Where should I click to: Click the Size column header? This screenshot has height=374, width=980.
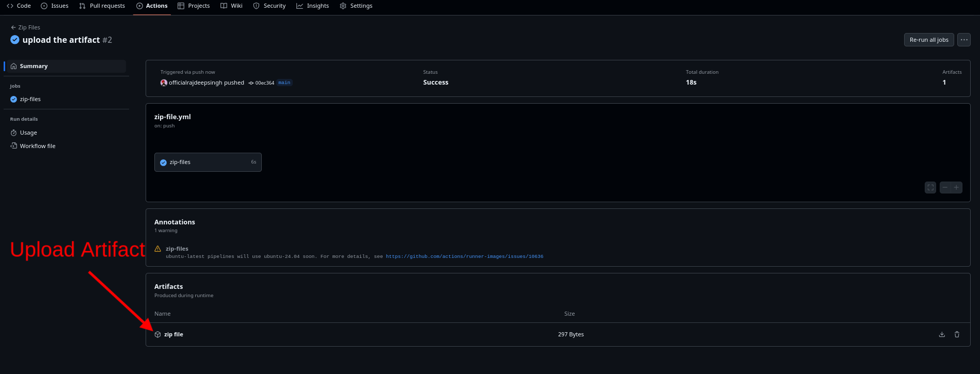tap(570, 314)
